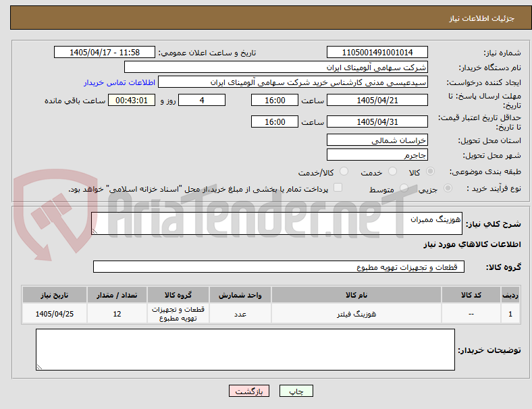The width and height of the screenshot is (532, 409).
Task: Click the response deadline date 1405/04/21 field
Action: coord(377,100)
